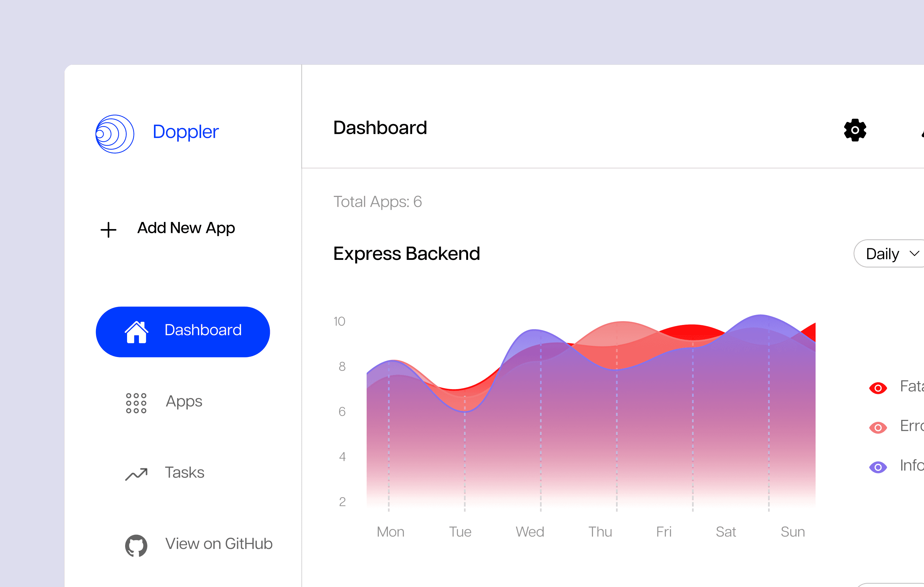Select the Tasks sidebar menu item
Viewport: 924px width, 587px height.
tap(184, 472)
